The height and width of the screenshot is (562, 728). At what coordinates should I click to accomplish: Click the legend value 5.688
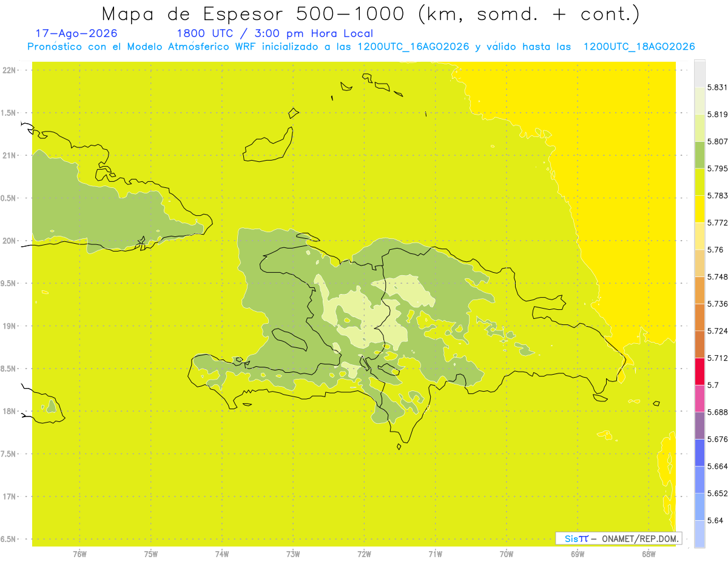[717, 412]
